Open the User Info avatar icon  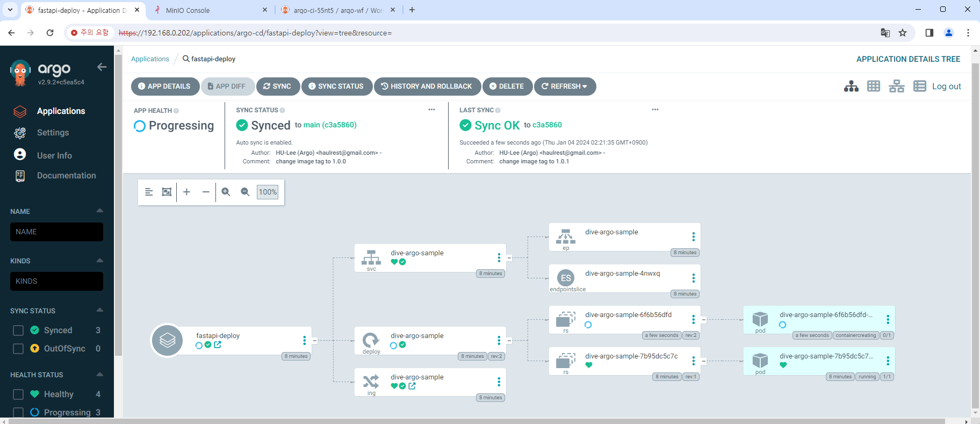20,155
